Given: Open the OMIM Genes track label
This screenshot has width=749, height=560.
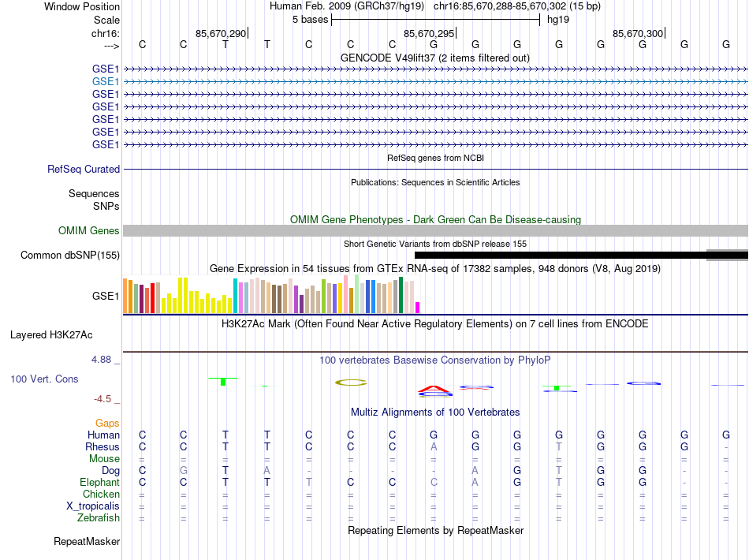Looking at the screenshot, I should click(x=89, y=231).
